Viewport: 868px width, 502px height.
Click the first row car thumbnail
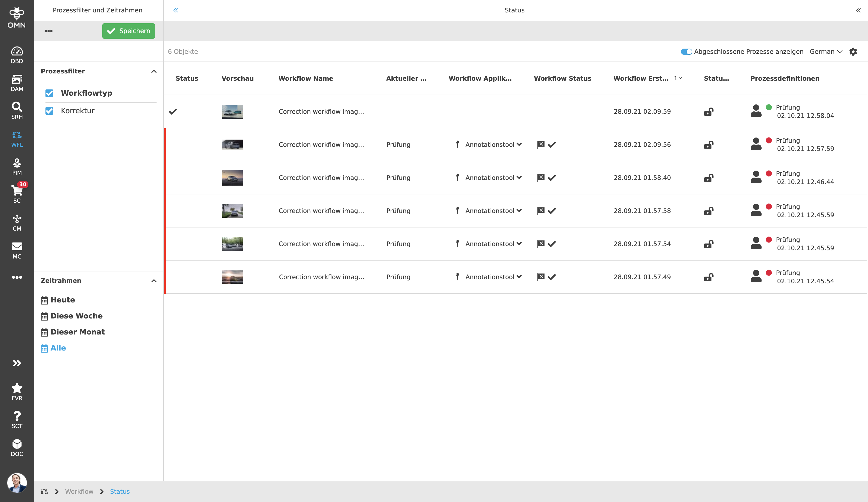point(232,112)
